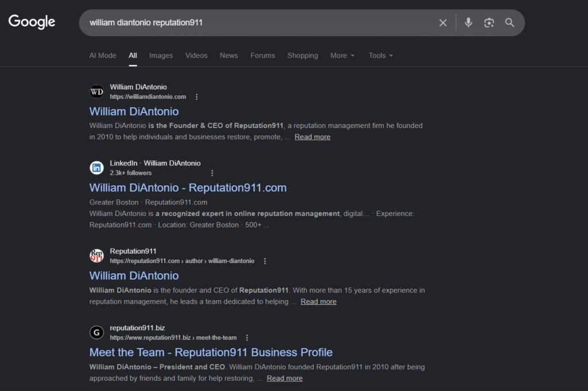This screenshot has height=391, width=588.
Task: Click the 'reputation911.biz' source name text
Action: pyautogui.click(x=137, y=328)
